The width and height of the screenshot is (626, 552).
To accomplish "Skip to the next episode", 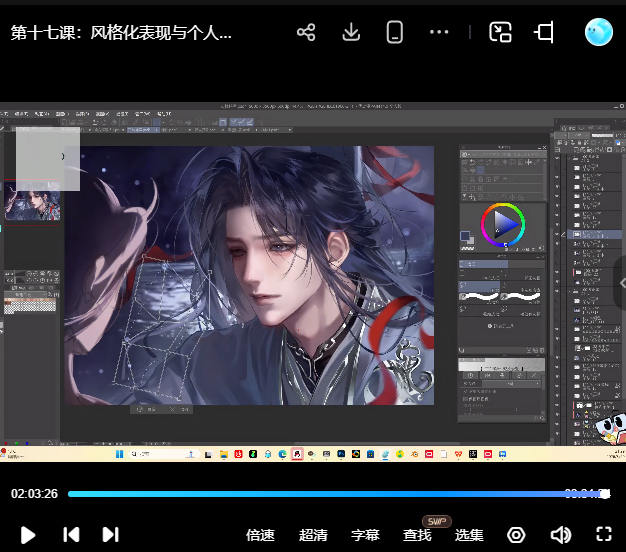I will 111,534.
